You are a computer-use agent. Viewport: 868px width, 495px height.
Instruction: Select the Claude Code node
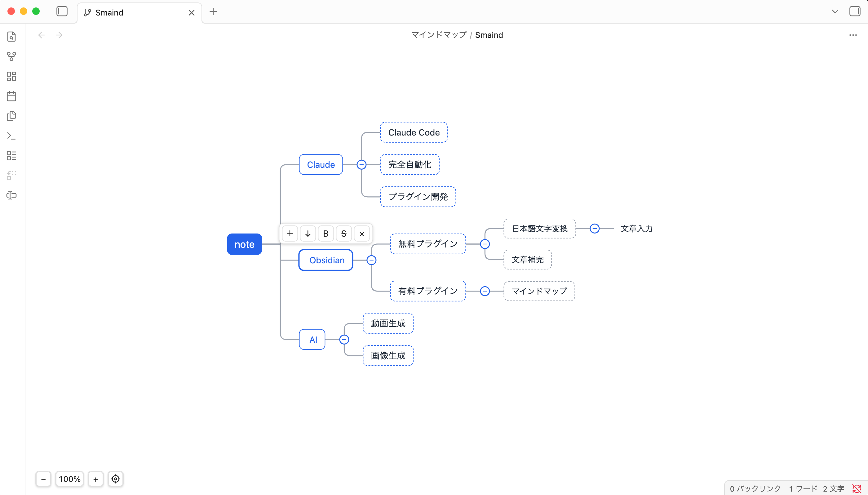click(x=414, y=132)
